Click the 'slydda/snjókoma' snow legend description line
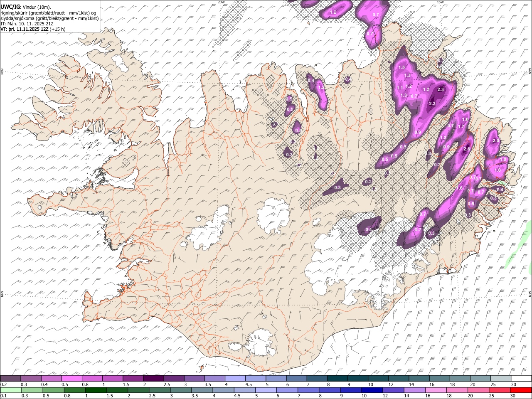 pos(49,18)
